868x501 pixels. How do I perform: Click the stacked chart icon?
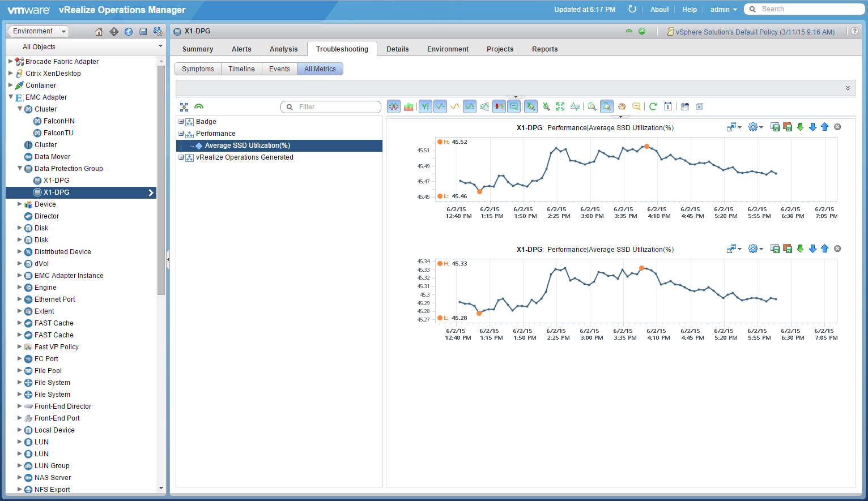pos(409,106)
